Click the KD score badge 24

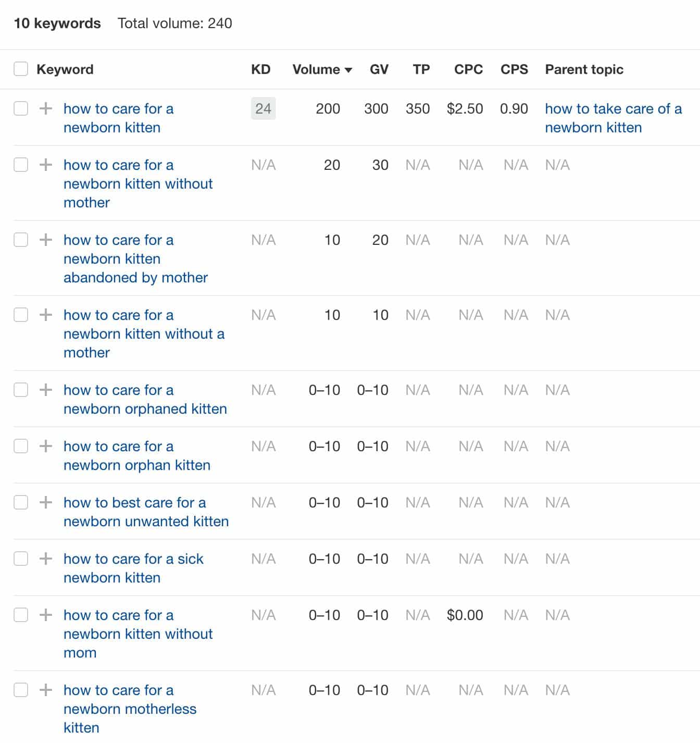(263, 108)
